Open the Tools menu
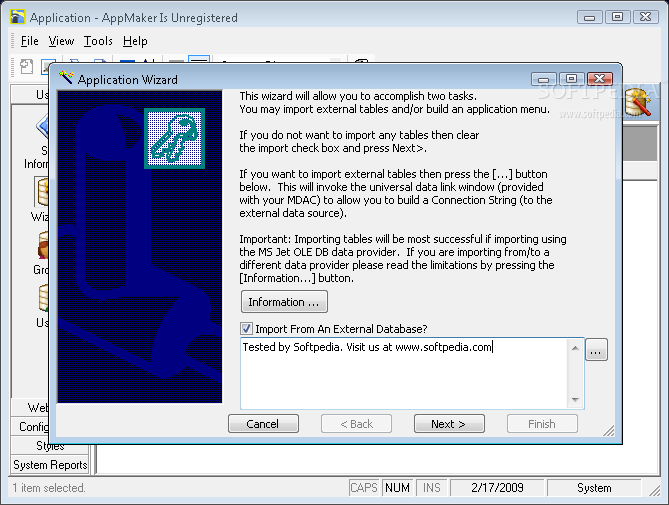 click(x=98, y=41)
